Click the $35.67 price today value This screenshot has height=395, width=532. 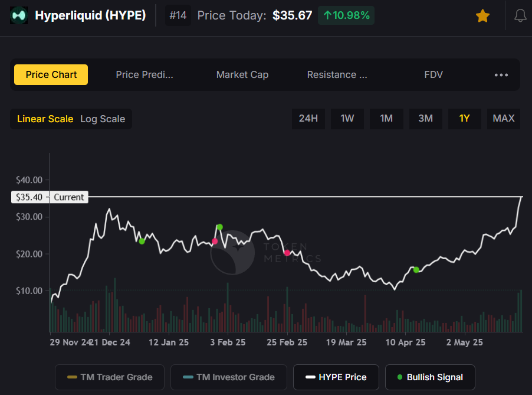(292, 15)
